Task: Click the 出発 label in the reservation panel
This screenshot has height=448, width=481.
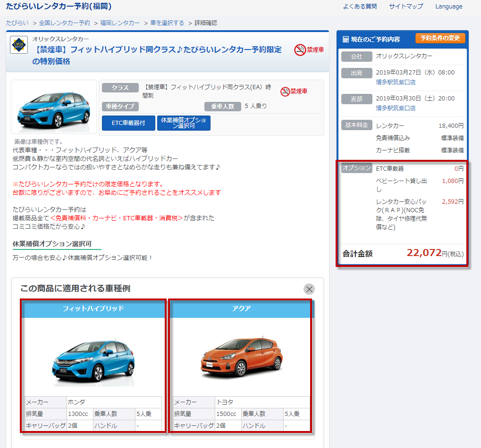Action: coord(357,73)
